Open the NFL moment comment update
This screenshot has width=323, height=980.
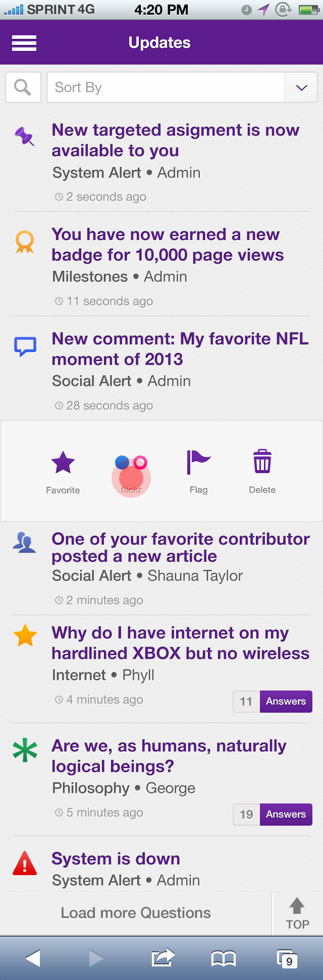click(180, 349)
